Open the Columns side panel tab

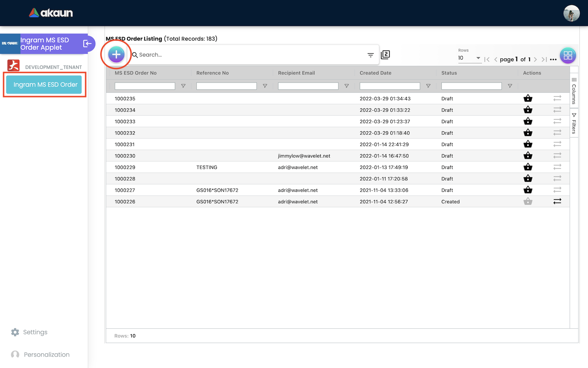tap(574, 91)
